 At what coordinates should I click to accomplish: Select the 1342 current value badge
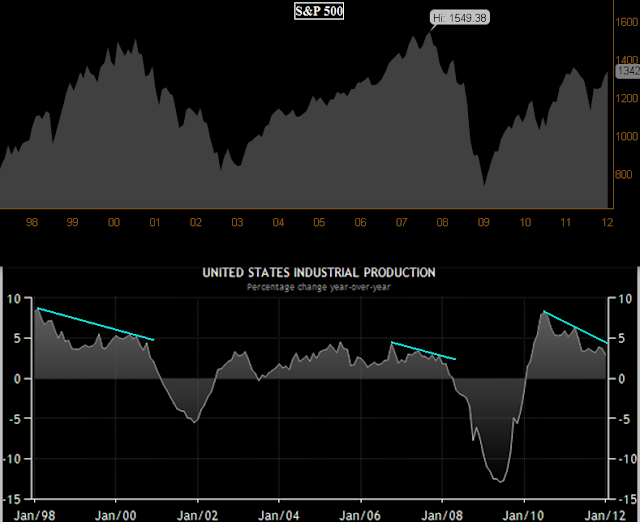628,71
